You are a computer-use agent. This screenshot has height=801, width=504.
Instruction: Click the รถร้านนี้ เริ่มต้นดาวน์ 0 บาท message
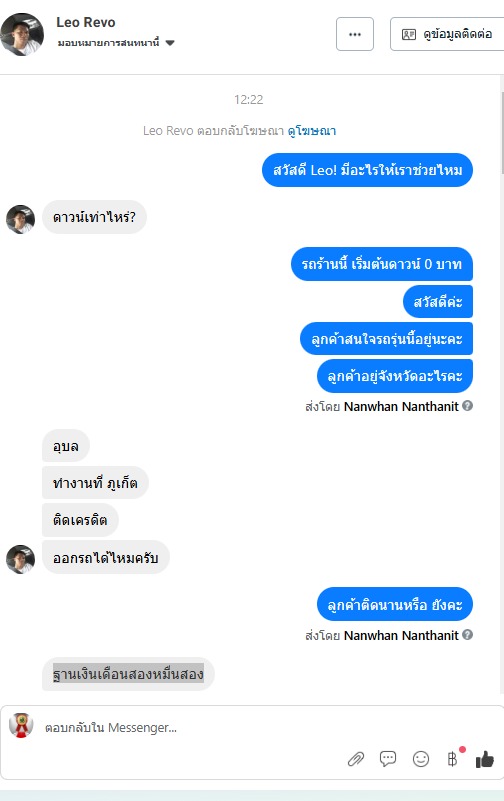(x=382, y=264)
